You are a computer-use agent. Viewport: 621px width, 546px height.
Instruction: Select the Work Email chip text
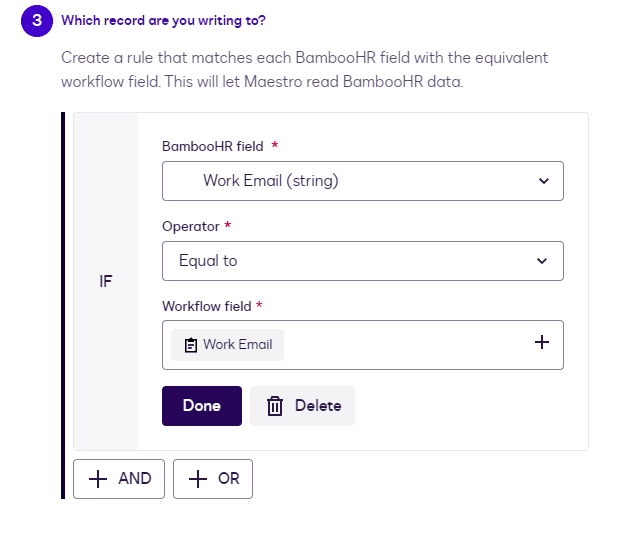(238, 345)
